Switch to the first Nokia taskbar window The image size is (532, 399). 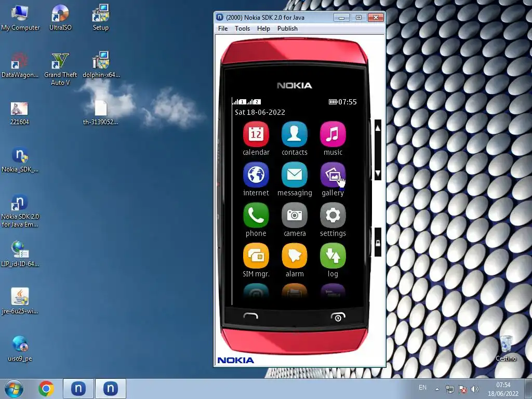pos(78,389)
